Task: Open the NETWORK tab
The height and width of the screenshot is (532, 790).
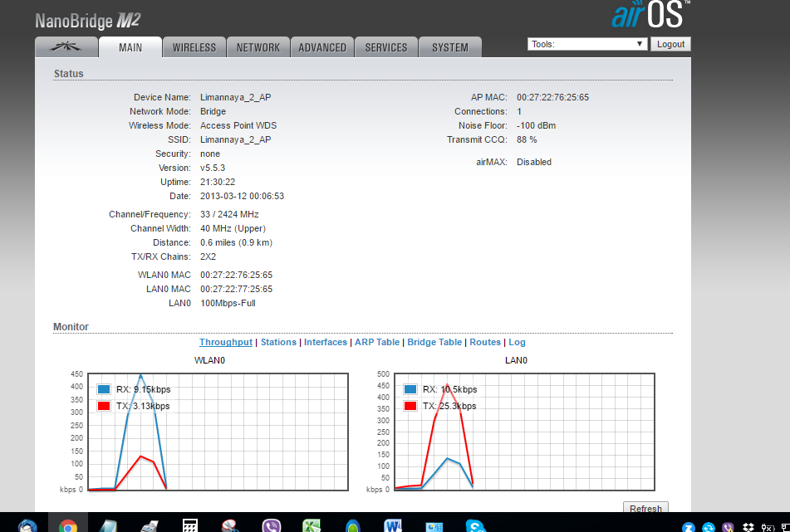Action: pyautogui.click(x=258, y=47)
